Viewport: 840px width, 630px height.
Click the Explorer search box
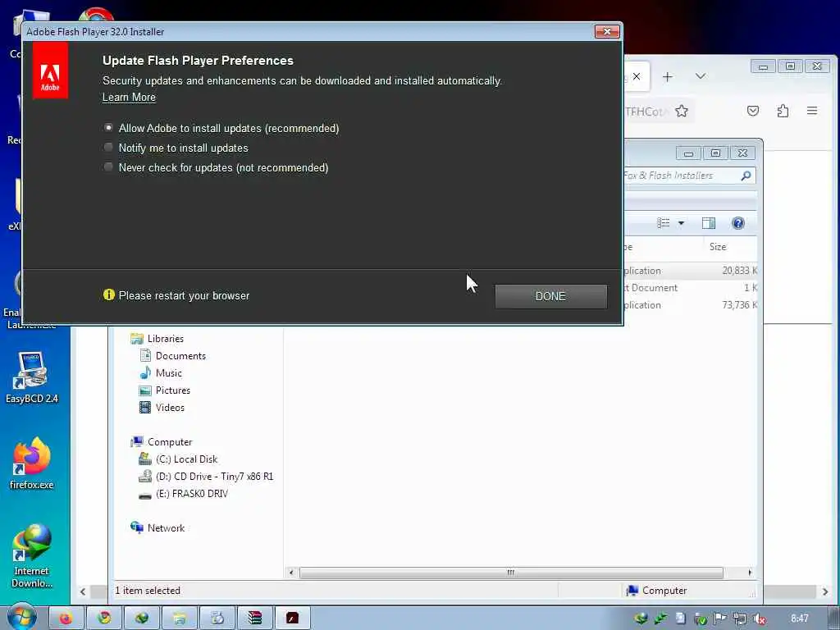pos(690,176)
